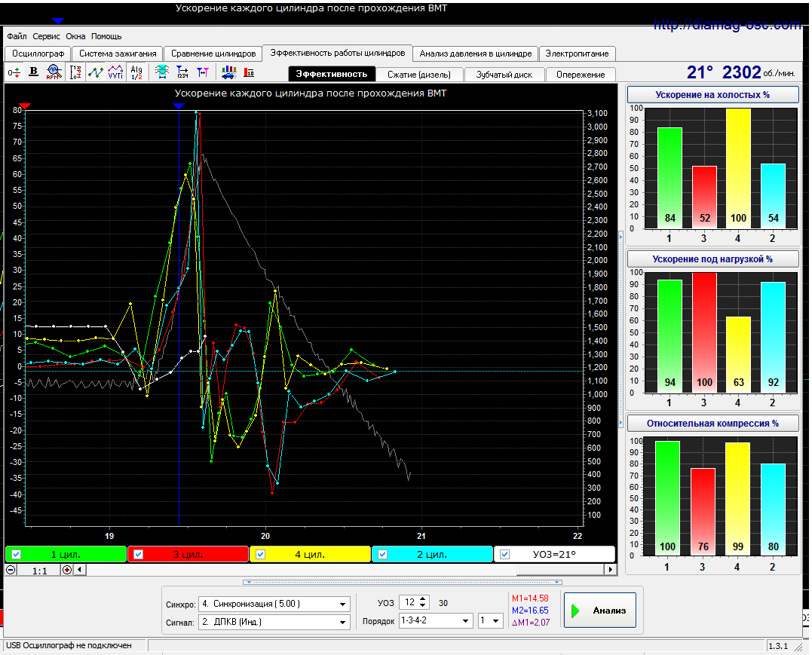Click the green 1 цил. legend color bar
Screen dimensions: 812x655
point(66,555)
